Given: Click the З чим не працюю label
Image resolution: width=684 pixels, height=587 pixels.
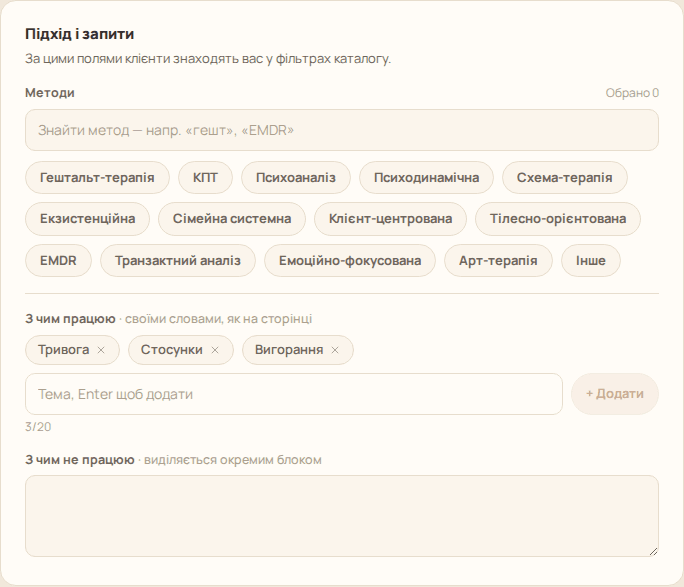Looking at the screenshot, I should click(80, 460).
